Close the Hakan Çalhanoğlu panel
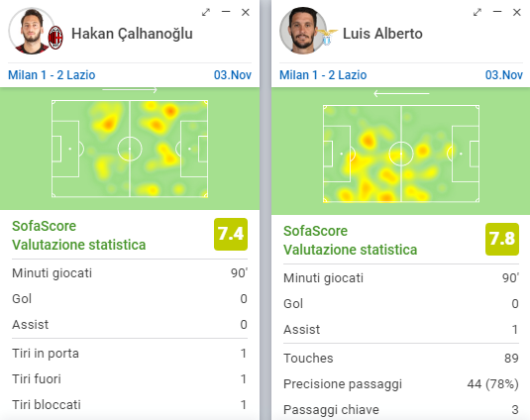This screenshot has width=530, height=420. [246, 13]
